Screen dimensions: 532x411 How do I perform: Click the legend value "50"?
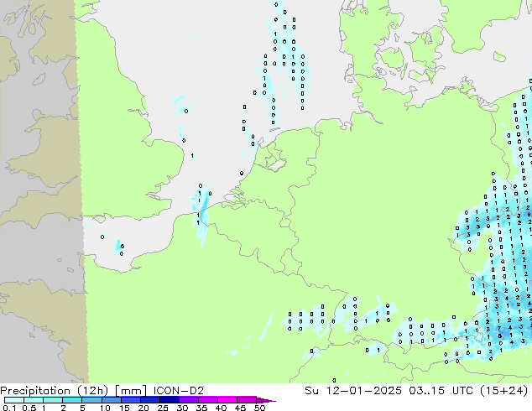(259, 408)
